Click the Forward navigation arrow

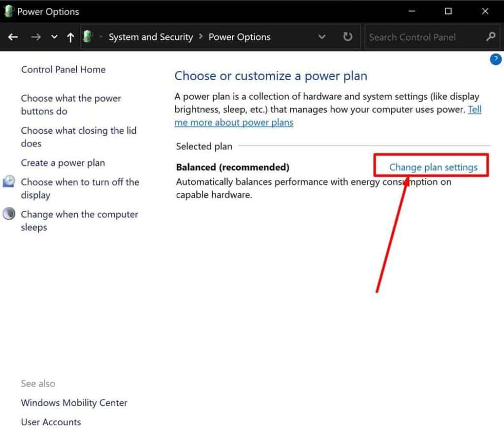coord(35,37)
